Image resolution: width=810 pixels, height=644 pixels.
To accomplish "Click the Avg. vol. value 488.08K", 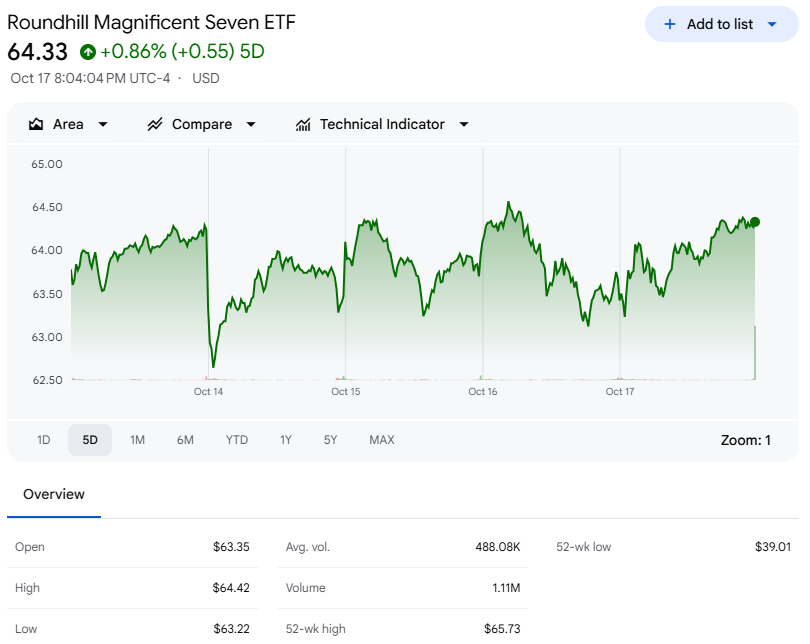I will 497,547.
